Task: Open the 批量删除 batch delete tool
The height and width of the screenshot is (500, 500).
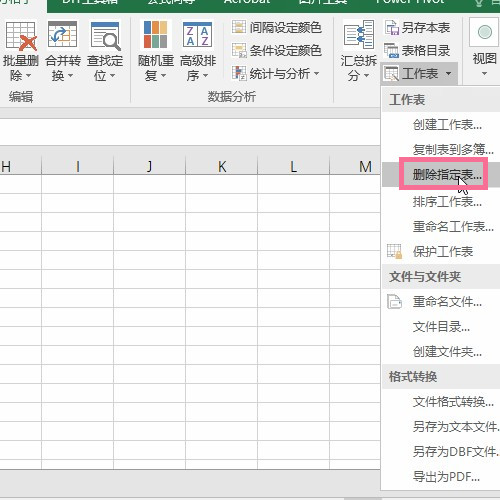Action: [21, 51]
